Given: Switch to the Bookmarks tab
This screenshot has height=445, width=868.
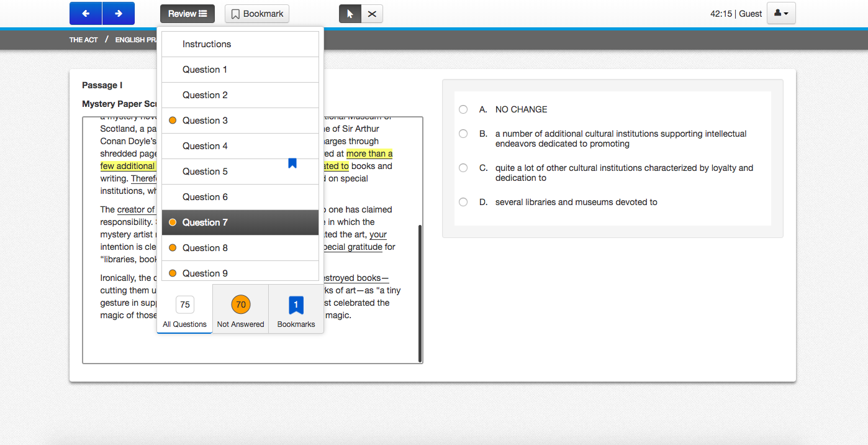Looking at the screenshot, I should [x=296, y=309].
